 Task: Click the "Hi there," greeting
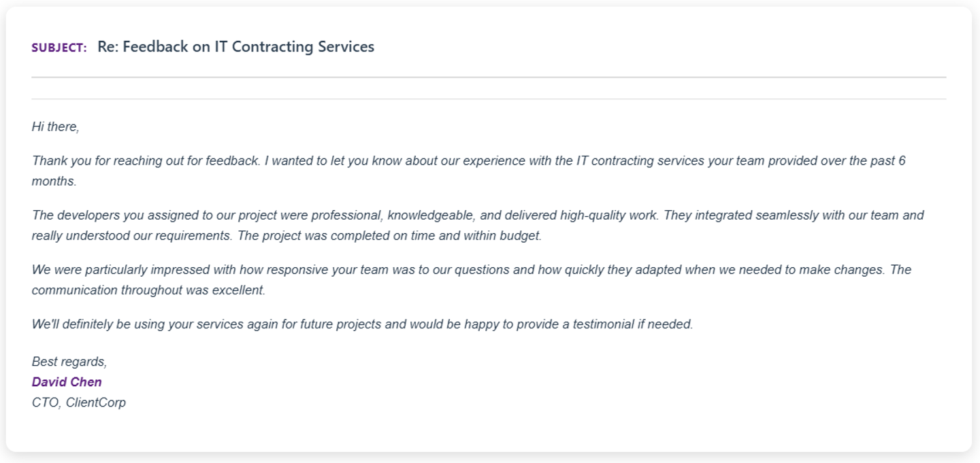point(55,126)
